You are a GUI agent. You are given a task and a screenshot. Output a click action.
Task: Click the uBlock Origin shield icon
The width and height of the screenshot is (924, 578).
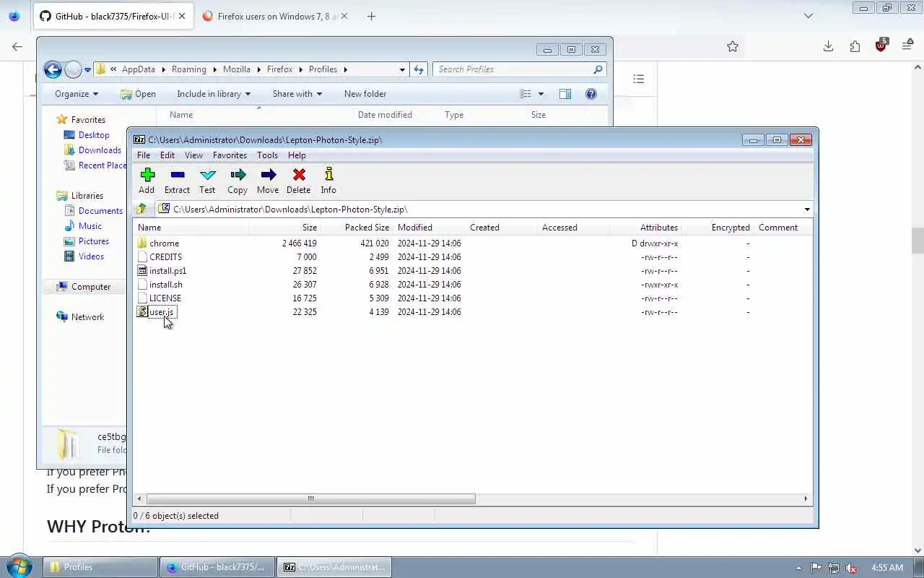coord(881,46)
